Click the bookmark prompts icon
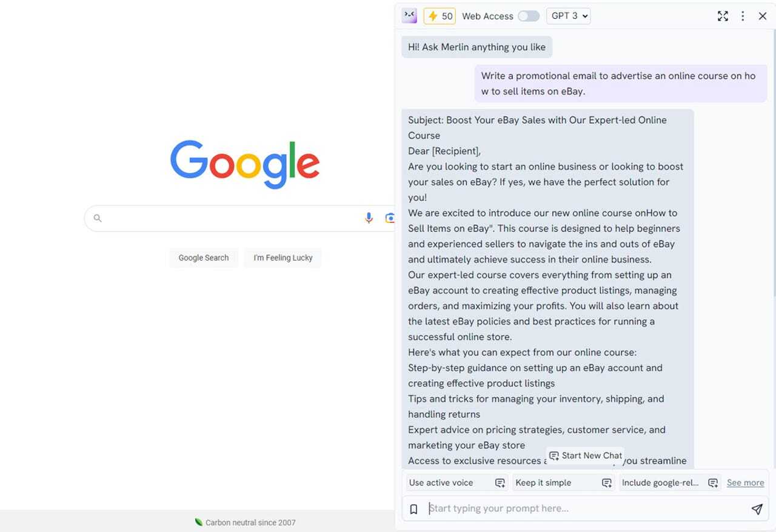The height and width of the screenshot is (532, 776). (x=414, y=509)
